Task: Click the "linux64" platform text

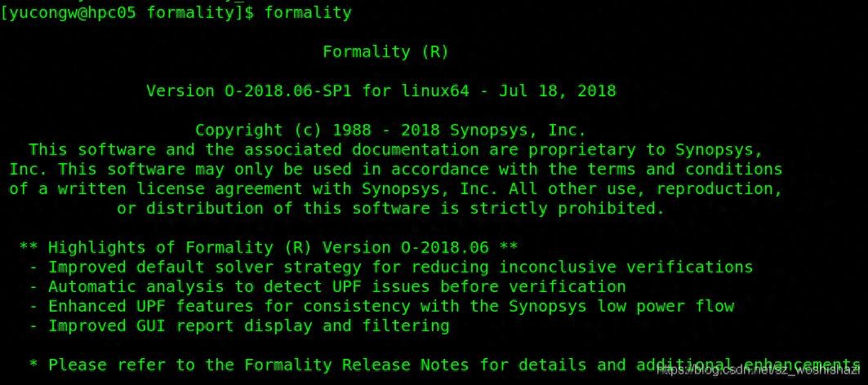Action: pos(435,91)
